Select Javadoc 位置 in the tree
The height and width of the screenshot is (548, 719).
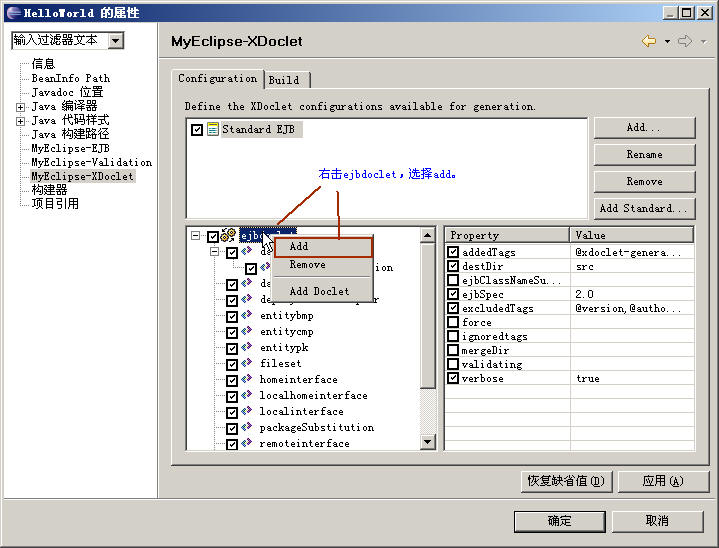[67, 92]
